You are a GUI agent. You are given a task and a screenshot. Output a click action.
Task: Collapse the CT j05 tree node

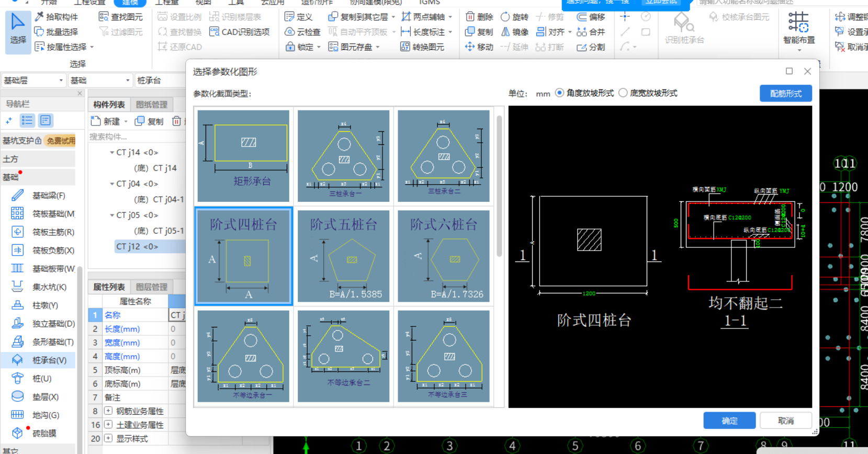112,215
